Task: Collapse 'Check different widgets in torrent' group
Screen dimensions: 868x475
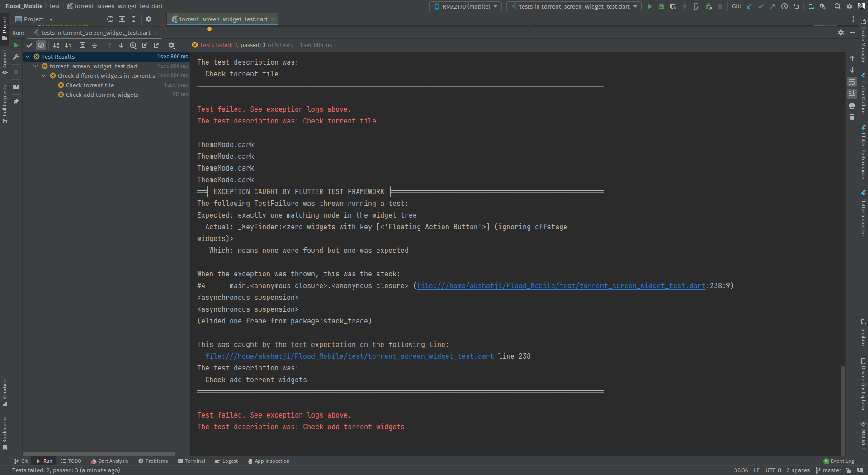Action: pos(44,76)
